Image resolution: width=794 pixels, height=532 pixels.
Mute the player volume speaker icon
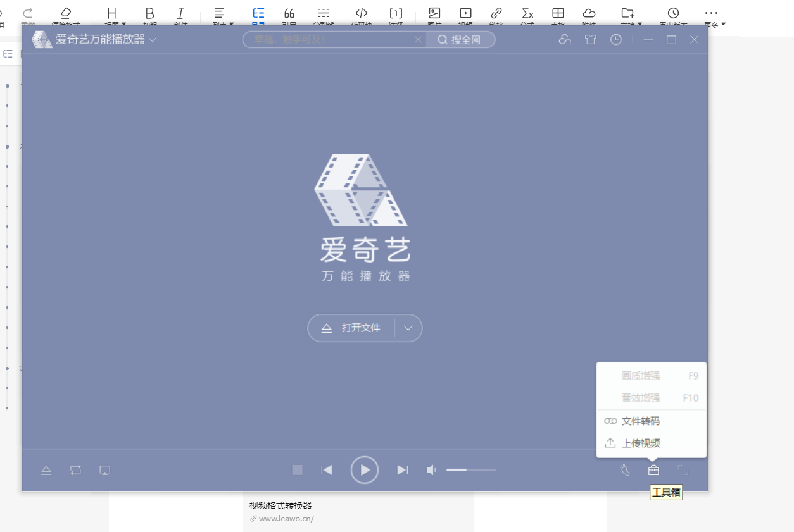pos(431,470)
